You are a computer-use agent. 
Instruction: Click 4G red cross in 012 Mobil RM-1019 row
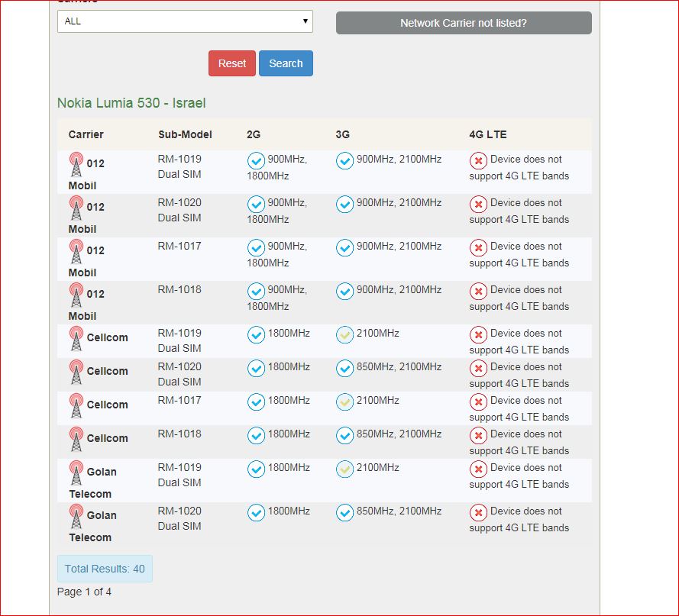478,161
